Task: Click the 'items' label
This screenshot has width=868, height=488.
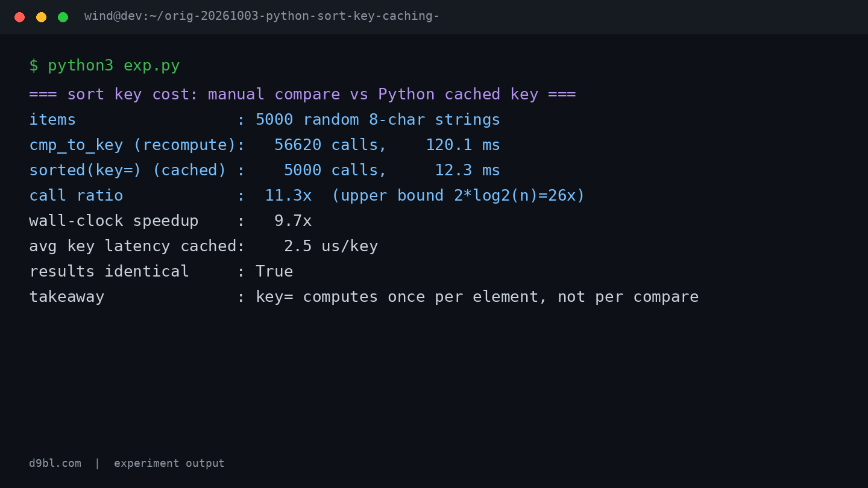Action: coord(52,120)
